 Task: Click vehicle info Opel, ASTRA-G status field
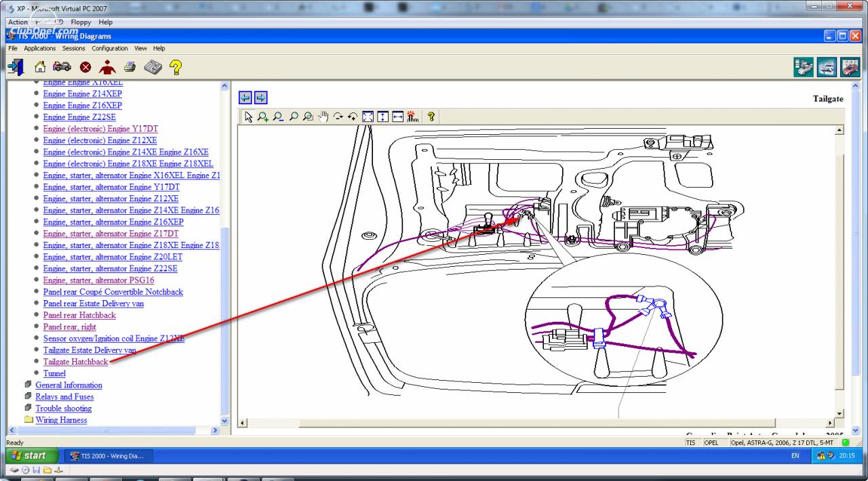click(783, 443)
